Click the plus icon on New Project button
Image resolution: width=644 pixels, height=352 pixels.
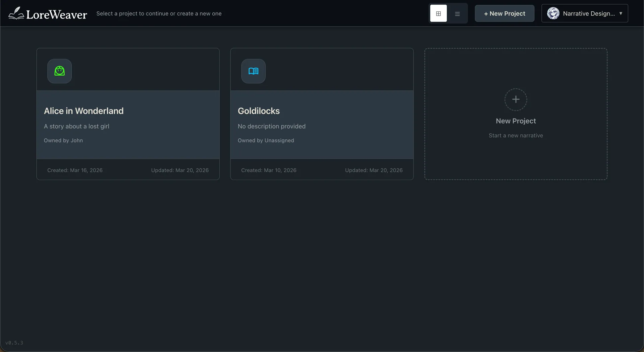pos(486,14)
